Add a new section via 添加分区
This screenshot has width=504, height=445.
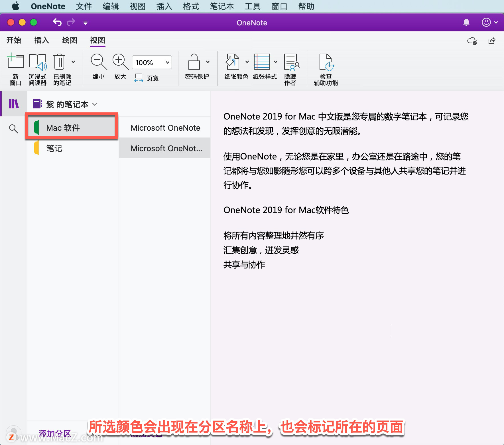(55, 433)
